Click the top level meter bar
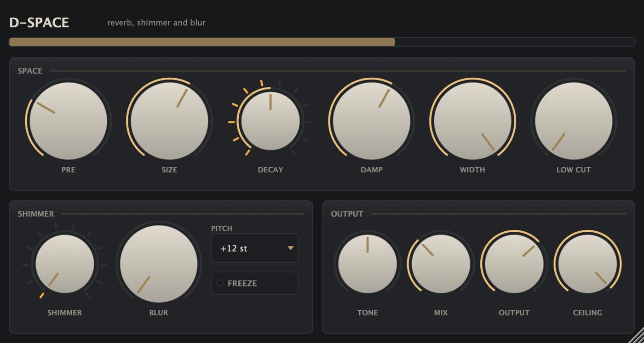The height and width of the screenshot is (343, 644). 322,42
